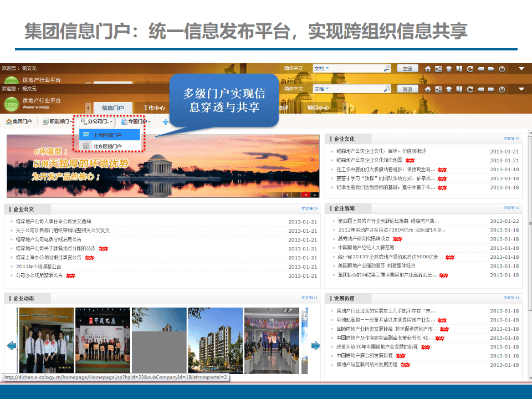
Task: Open the 文档 search type dropdown in lower header
Action: 321,89
